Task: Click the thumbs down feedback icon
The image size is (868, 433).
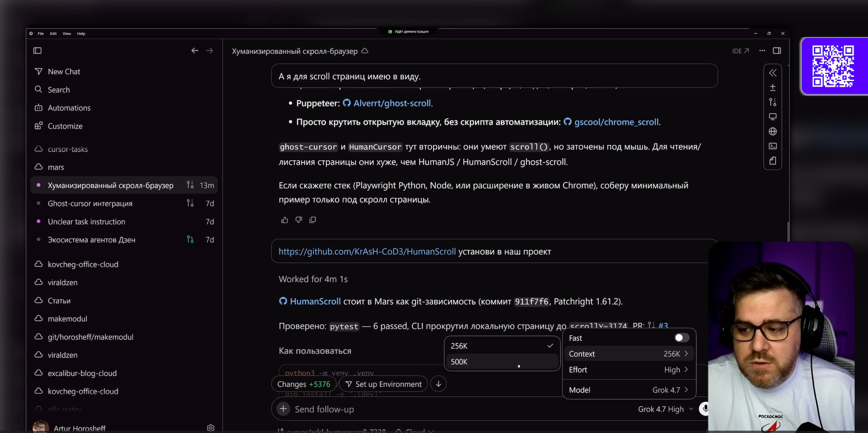Action: click(299, 220)
